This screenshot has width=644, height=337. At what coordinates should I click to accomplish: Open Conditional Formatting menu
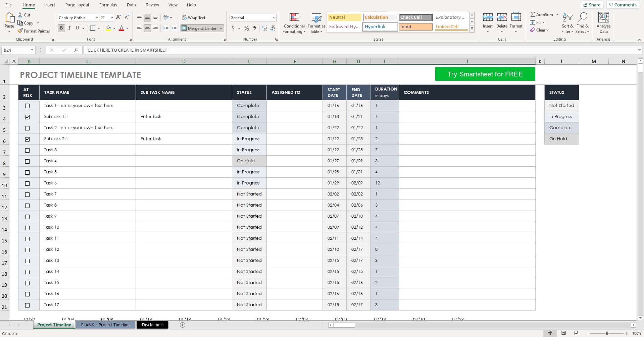tap(294, 23)
